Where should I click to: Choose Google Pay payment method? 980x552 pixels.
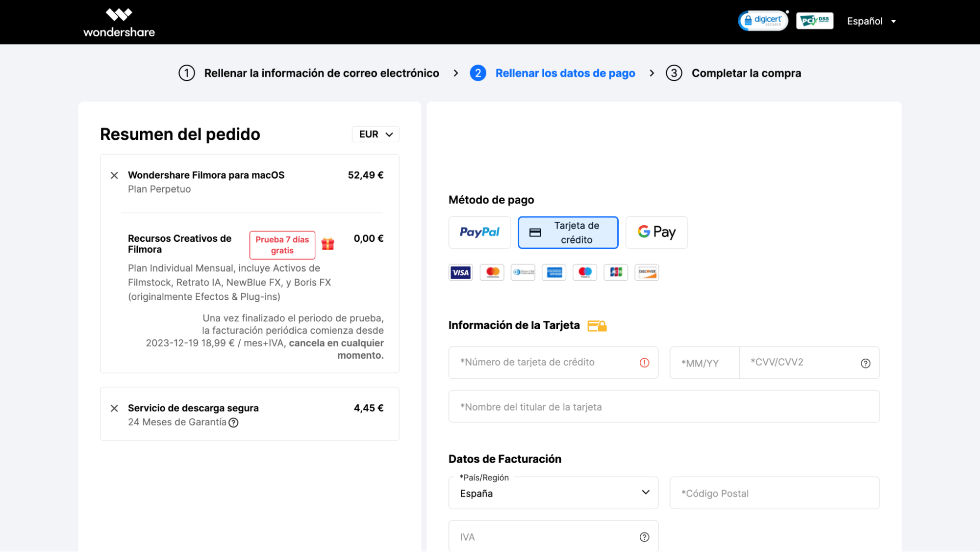coord(656,232)
